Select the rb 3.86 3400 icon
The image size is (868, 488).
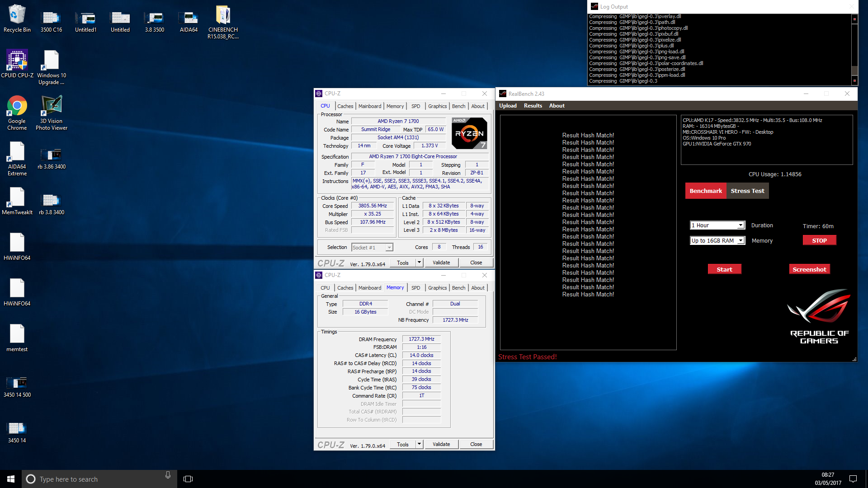coord(52,159)
